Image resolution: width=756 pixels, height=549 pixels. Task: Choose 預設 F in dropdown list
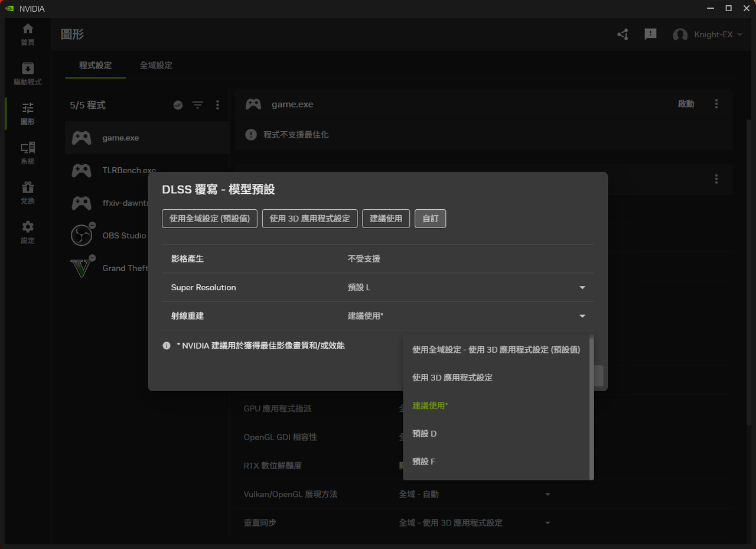496,462
